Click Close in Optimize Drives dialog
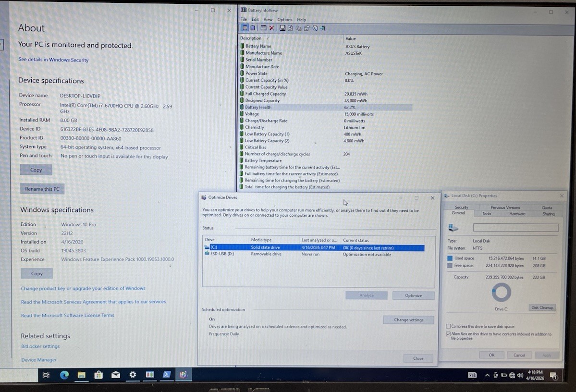The width and height of the screenshot is (576, 392). point(418,358)
